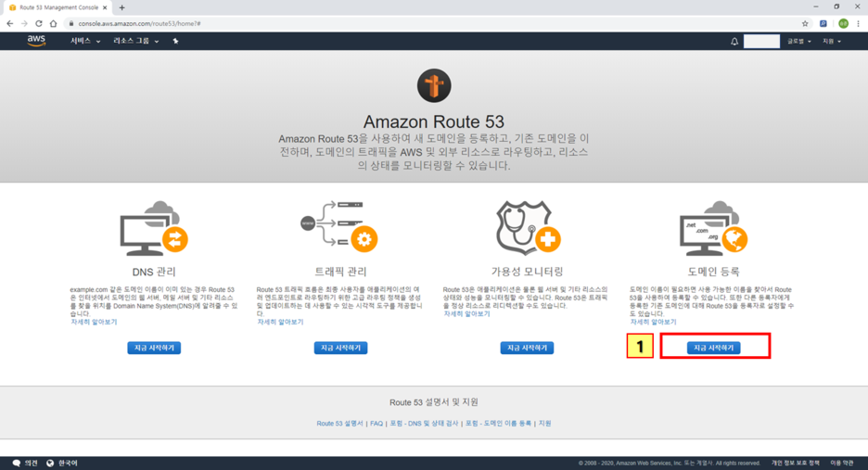Open the Route 53 설명서 link
Image resolution: width=868 pixels, height=470 pixels.
tap(339, 424)
